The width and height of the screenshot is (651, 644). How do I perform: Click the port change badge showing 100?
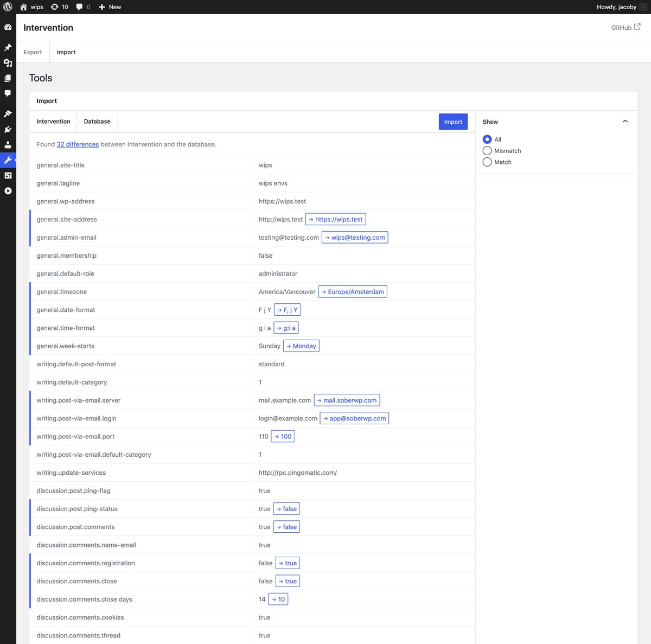tap(283, 436)
